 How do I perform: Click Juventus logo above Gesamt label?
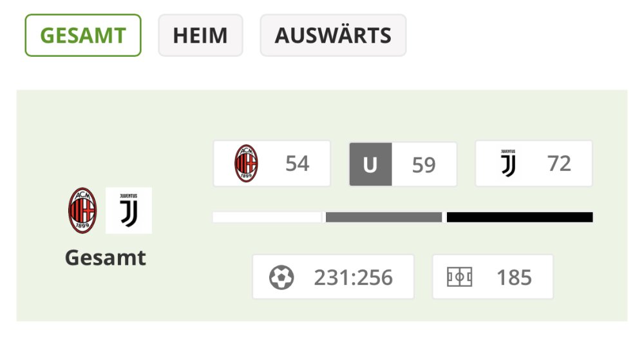pos(129,211)
